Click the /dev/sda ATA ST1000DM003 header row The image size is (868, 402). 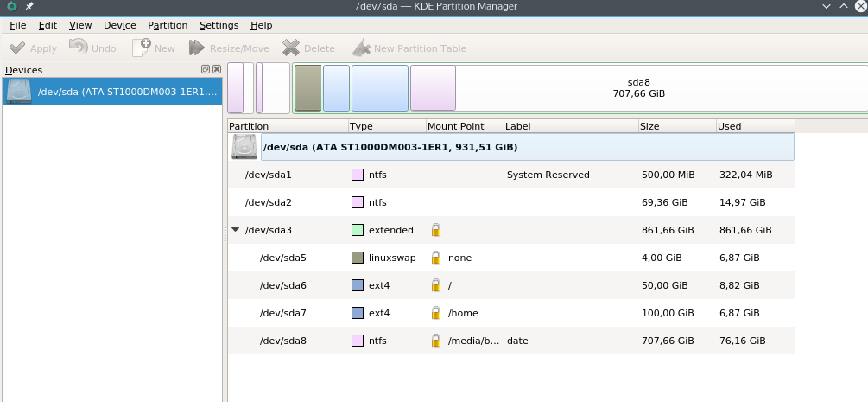(x=528, y=147)
